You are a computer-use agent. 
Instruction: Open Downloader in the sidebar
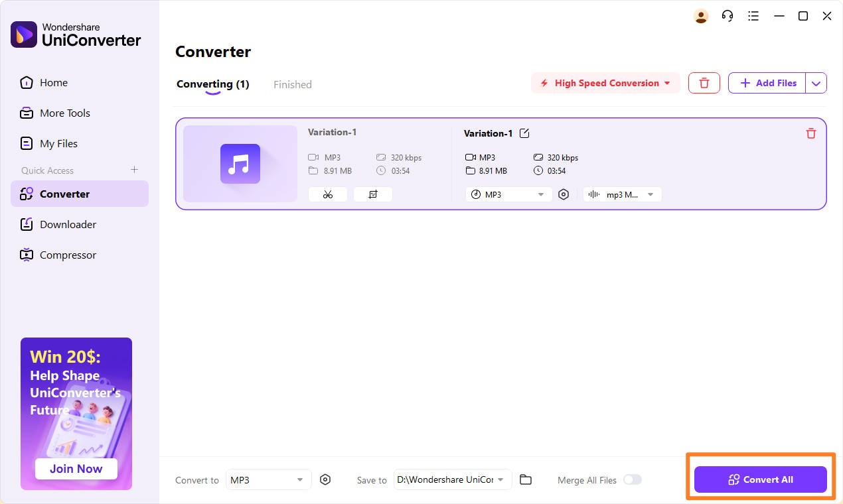pyautogui.click(x=80, y=224)
